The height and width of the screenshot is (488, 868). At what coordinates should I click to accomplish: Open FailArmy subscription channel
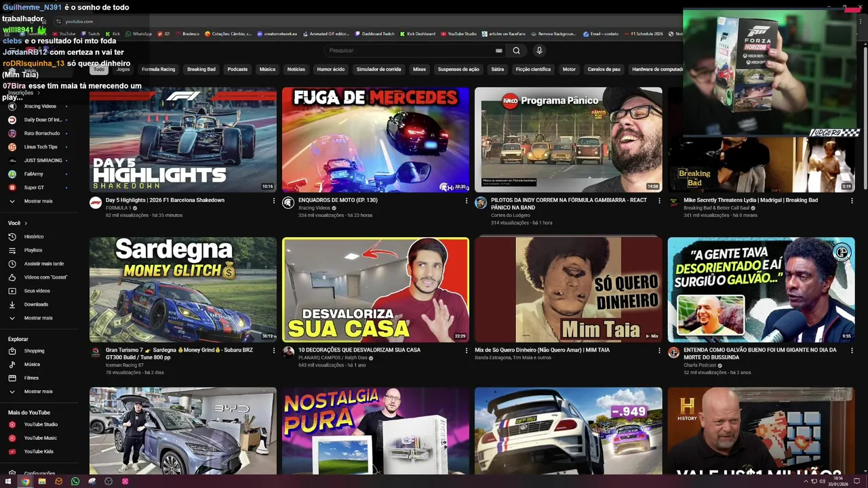click(33, 174)
